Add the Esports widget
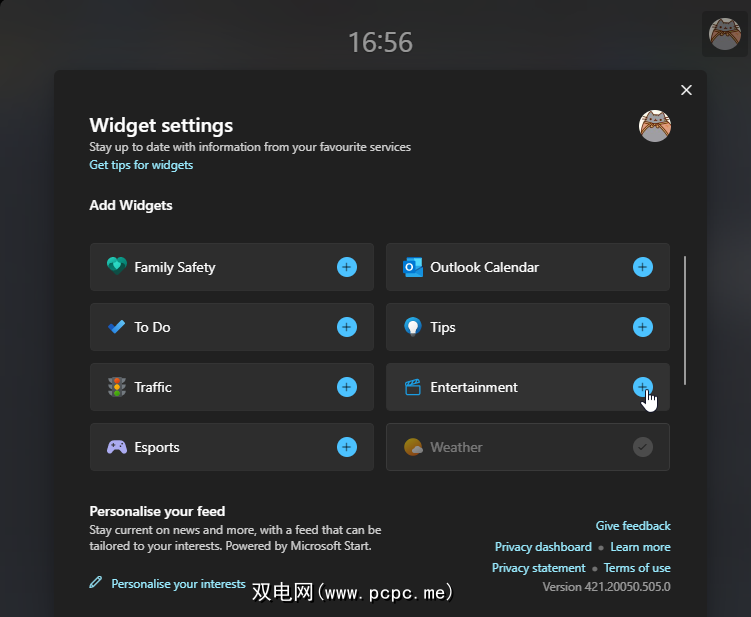This screenshot has width=751, height=617. pos(347,447)
